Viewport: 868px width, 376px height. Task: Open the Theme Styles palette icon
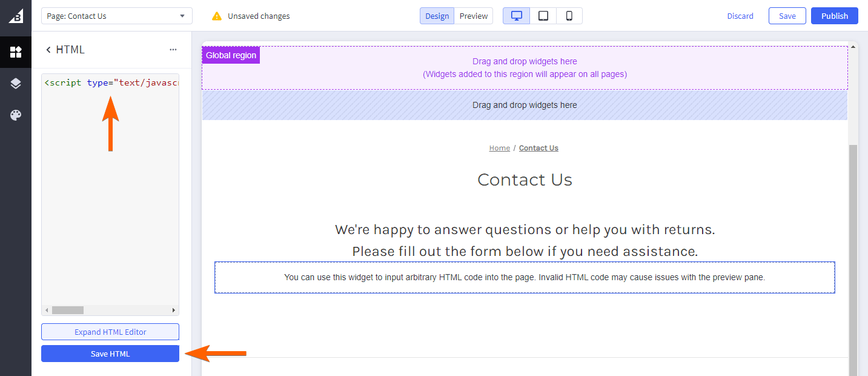(16, 115)
